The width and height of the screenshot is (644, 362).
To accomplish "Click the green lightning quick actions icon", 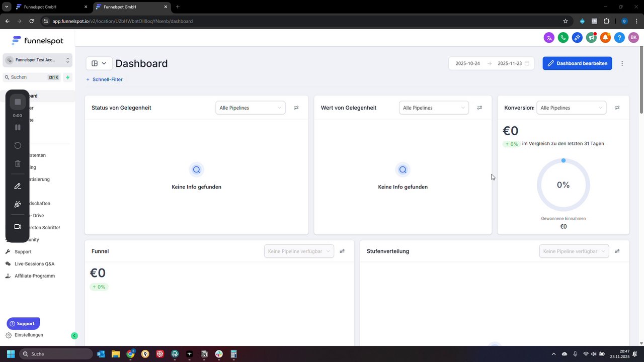I will click(68, 77).
